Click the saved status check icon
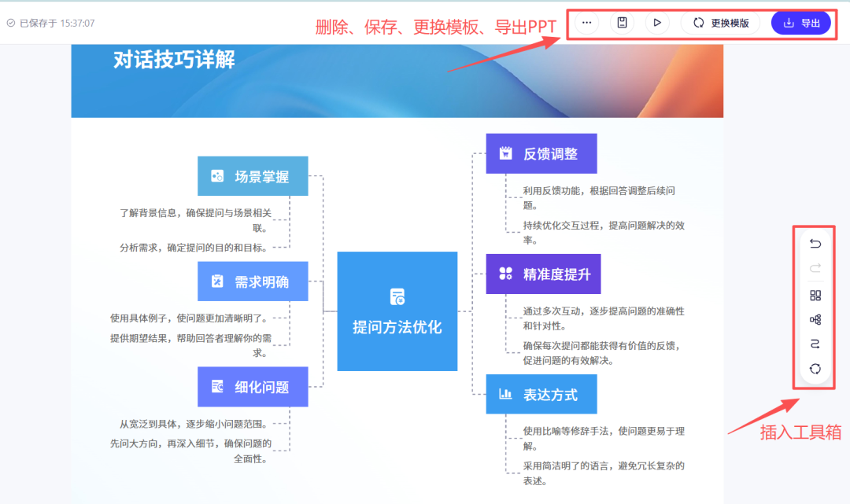This screenshot has width=850, height=504. tap(11, 23)
